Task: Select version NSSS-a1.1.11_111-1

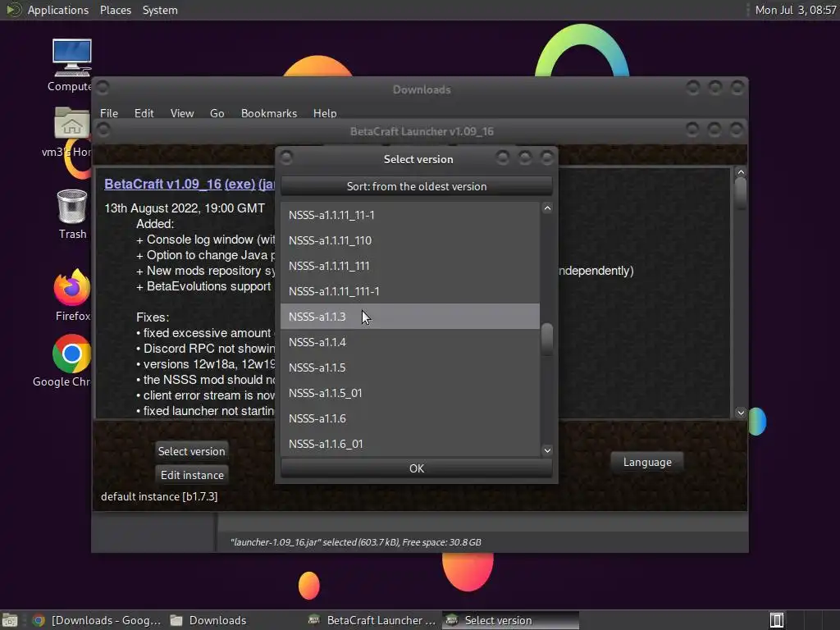Action: pyautogui.click(x=410, y=291)
